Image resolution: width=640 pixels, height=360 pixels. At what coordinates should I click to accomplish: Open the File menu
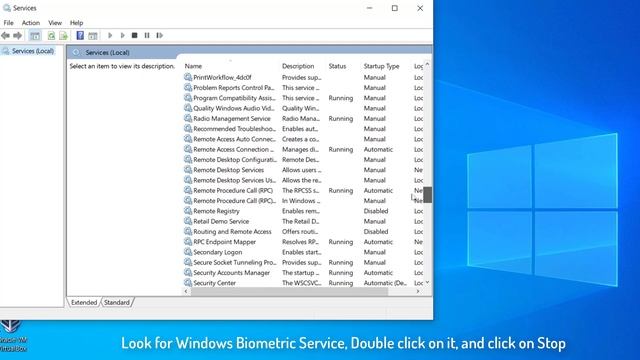[9, 23]
